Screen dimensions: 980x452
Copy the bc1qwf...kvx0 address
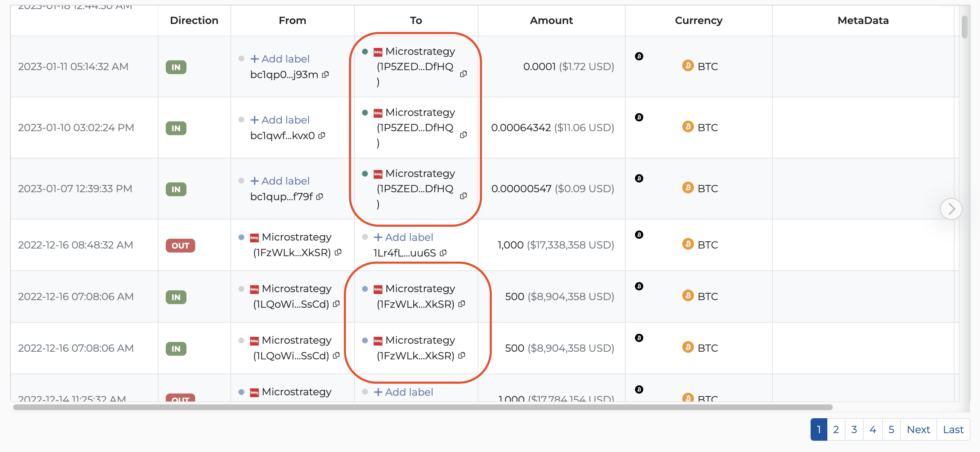pos(322,136)
